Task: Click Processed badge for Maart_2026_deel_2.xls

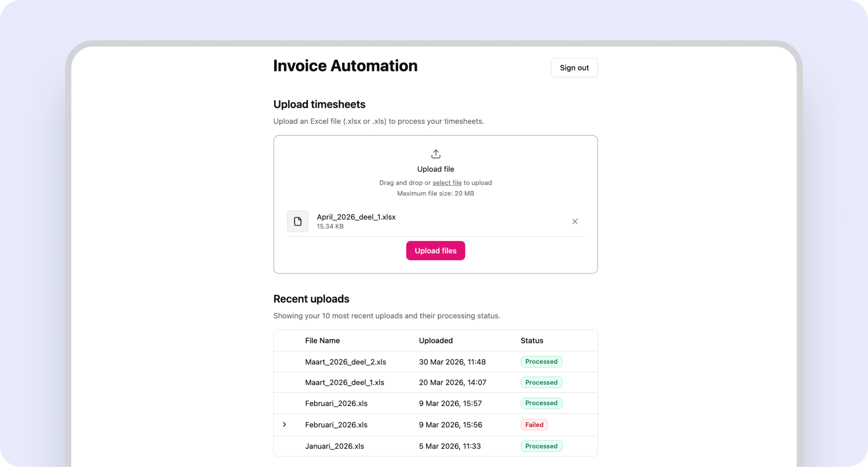Action: (541, 362)
